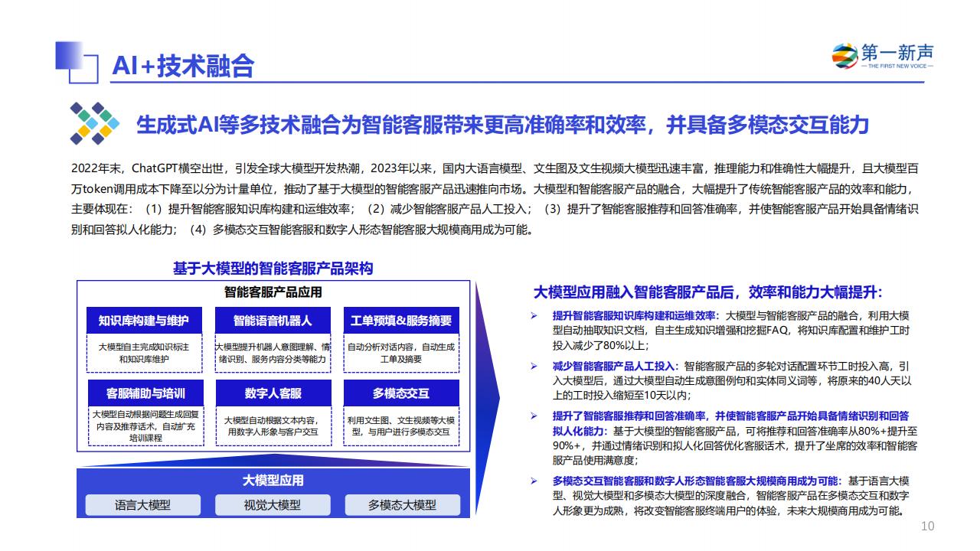
Task: Click the 大模型应用 header bar
Action: point(273,481)
